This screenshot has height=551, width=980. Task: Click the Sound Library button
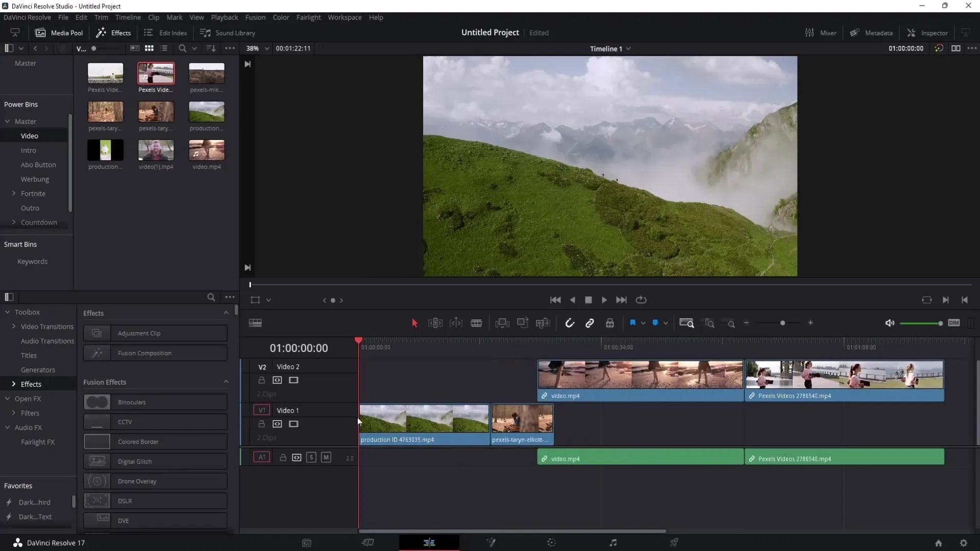click(228, 32)
